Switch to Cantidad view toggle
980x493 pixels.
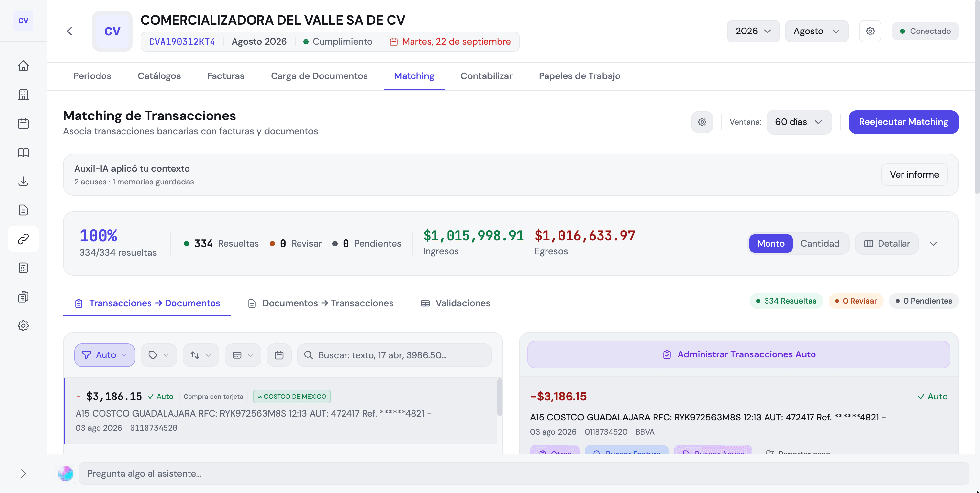[x=820, y=244]
